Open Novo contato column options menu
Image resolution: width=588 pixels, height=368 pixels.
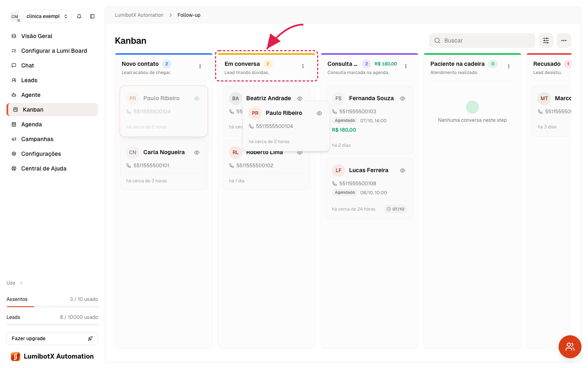pos(200,66)
